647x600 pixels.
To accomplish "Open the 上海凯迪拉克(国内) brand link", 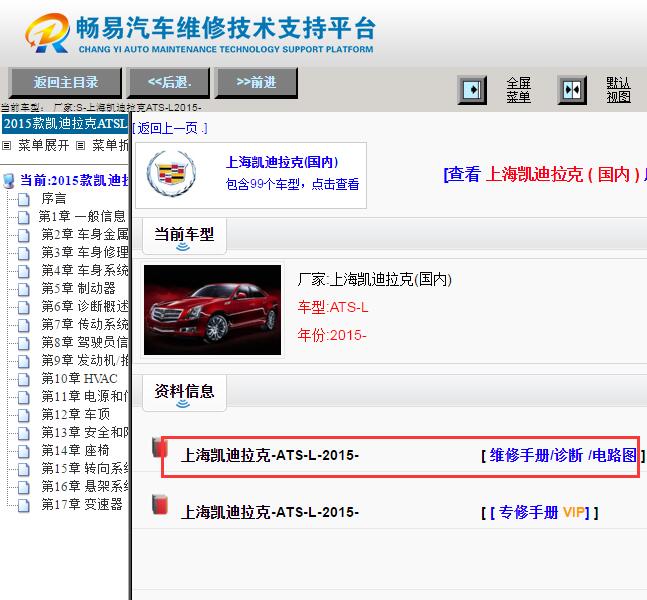I will coord(282,162).
